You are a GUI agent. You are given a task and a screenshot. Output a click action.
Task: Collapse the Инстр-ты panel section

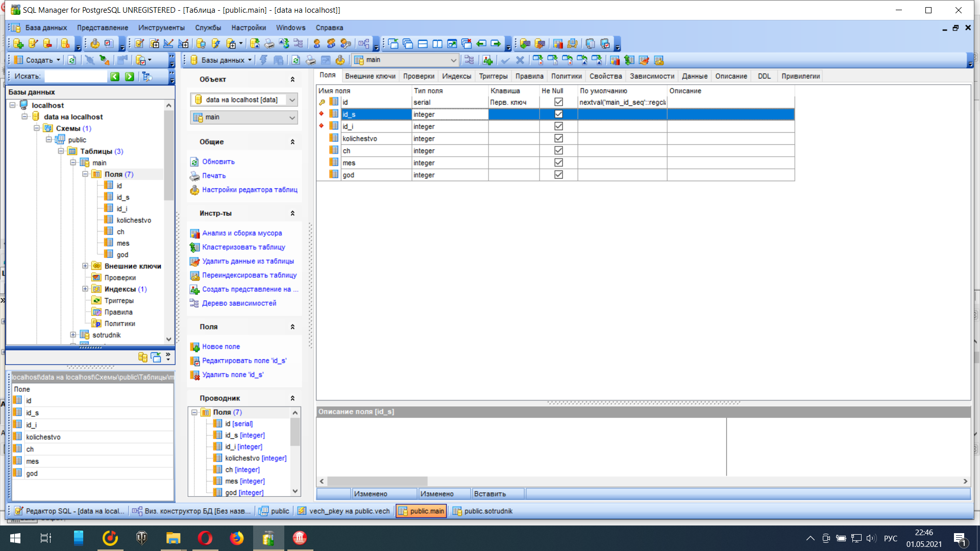pos(292,213)
